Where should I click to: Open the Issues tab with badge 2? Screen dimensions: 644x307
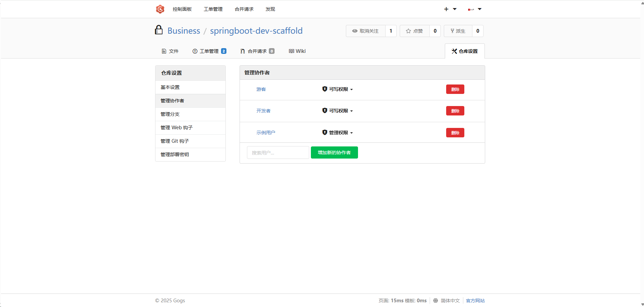(x=209, y=51)
